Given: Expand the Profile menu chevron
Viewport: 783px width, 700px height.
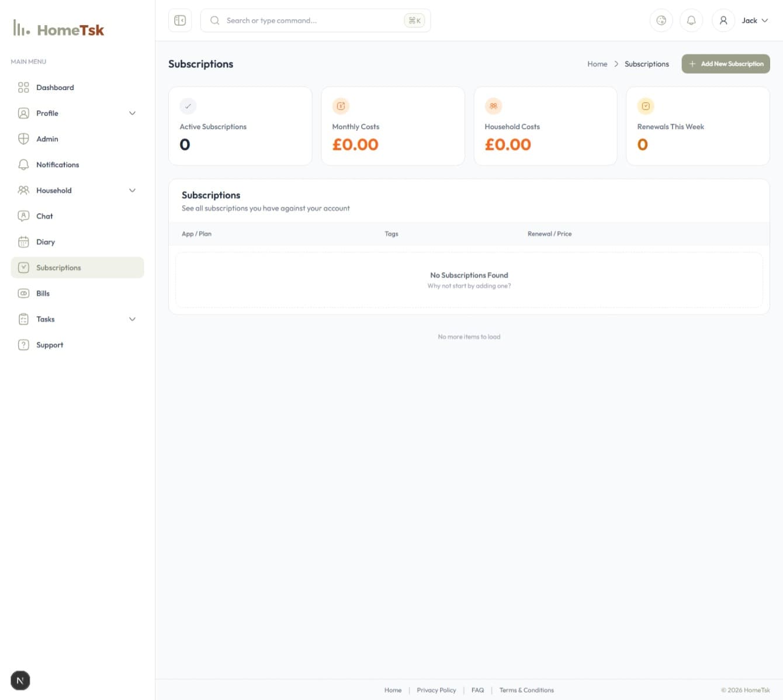Looking at the screenshot, I should point(132,113).
